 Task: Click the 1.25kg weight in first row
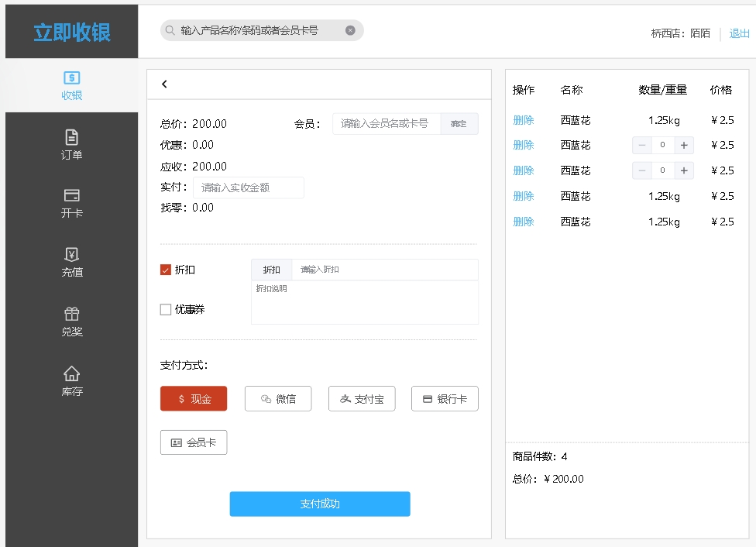tap(664, 120)
